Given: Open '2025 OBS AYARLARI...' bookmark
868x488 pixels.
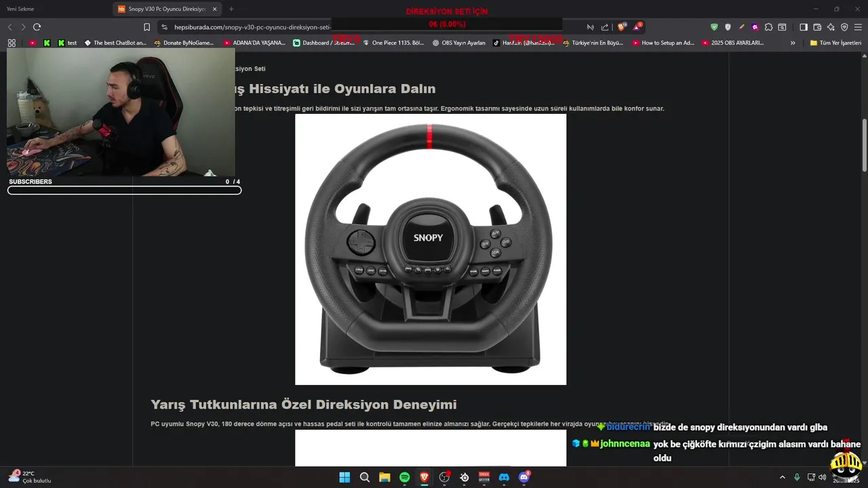Looking at the screenshot, I should 732,43.
